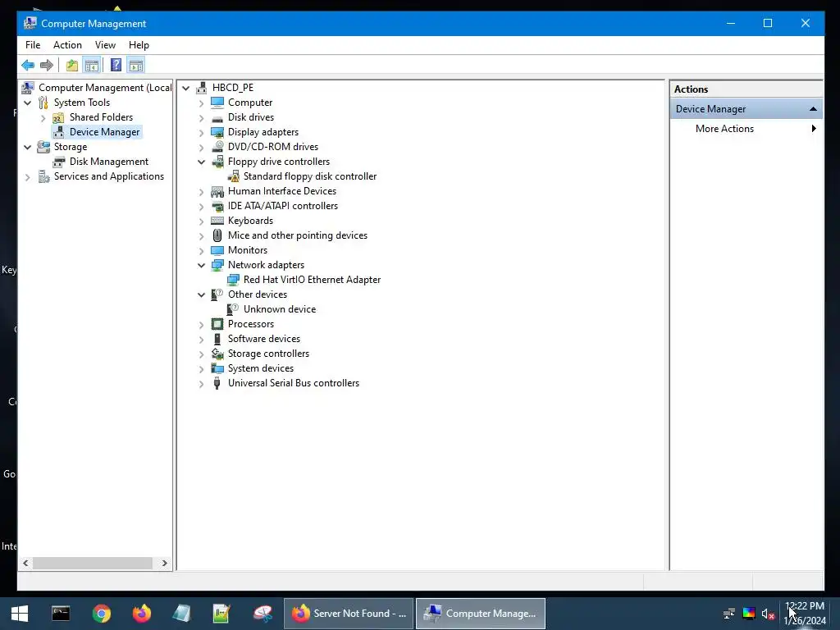This screenshot has width=840, height=630.
Task: Collapse System Tools in left tree
Action: [x=27, y=103]
